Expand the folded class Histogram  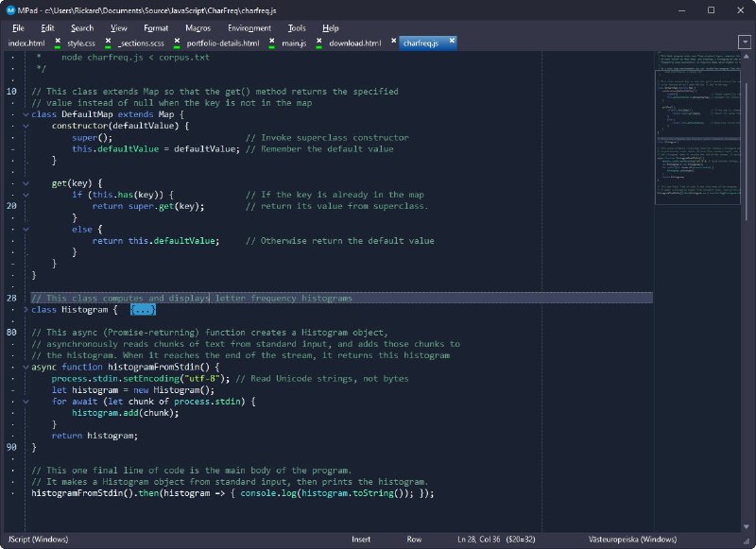[26, 309]
